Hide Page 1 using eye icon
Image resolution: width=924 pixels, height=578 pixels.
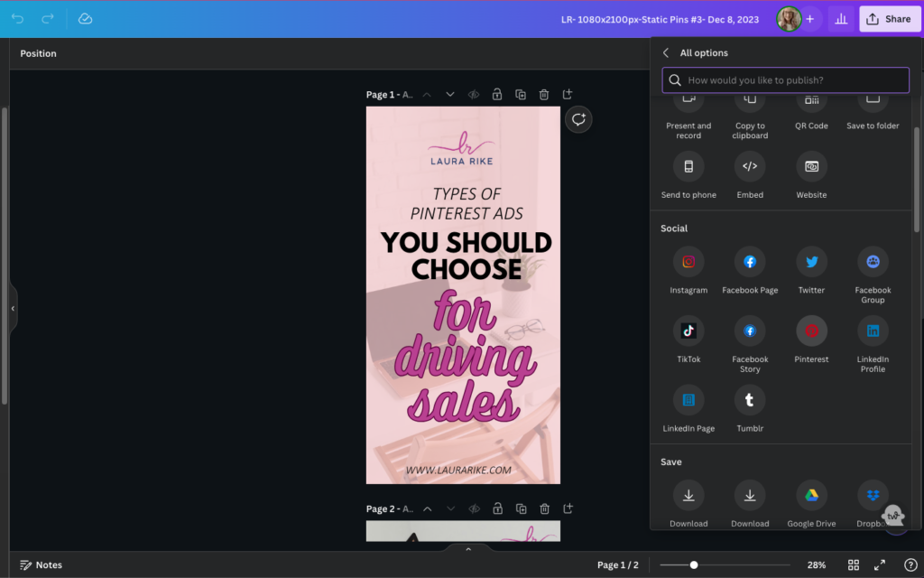pos(474,94)
